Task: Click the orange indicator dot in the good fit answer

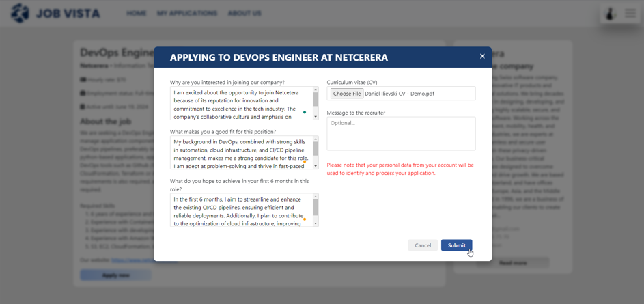Action: coord(305,162)
